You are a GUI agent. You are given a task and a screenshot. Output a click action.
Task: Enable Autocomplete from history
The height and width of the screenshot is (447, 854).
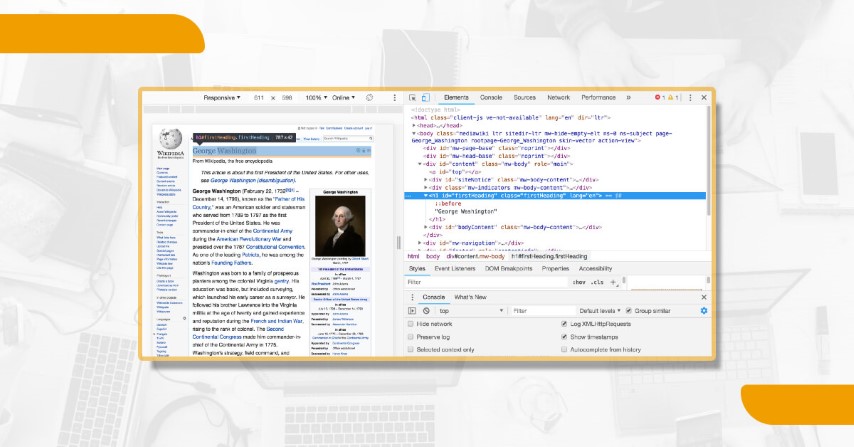[x=564, y=350]
